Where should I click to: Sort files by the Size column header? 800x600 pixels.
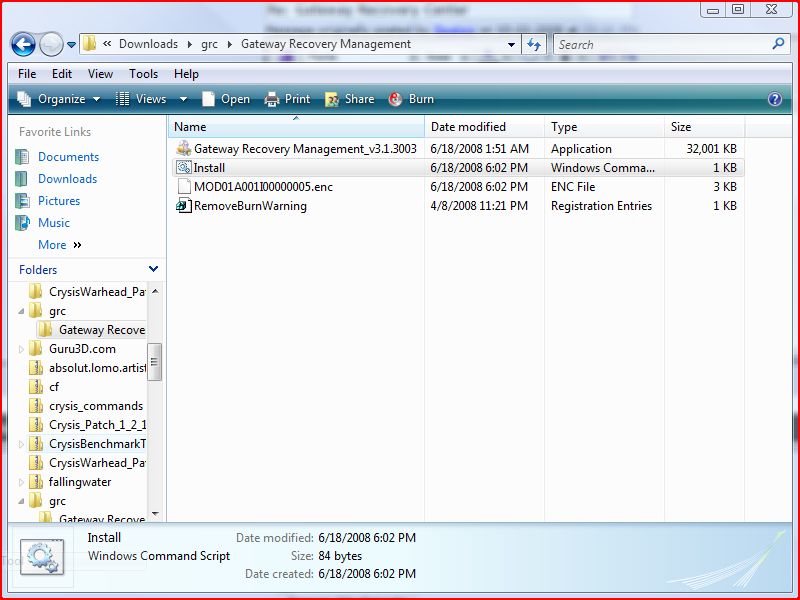click(x=705, y=127)
